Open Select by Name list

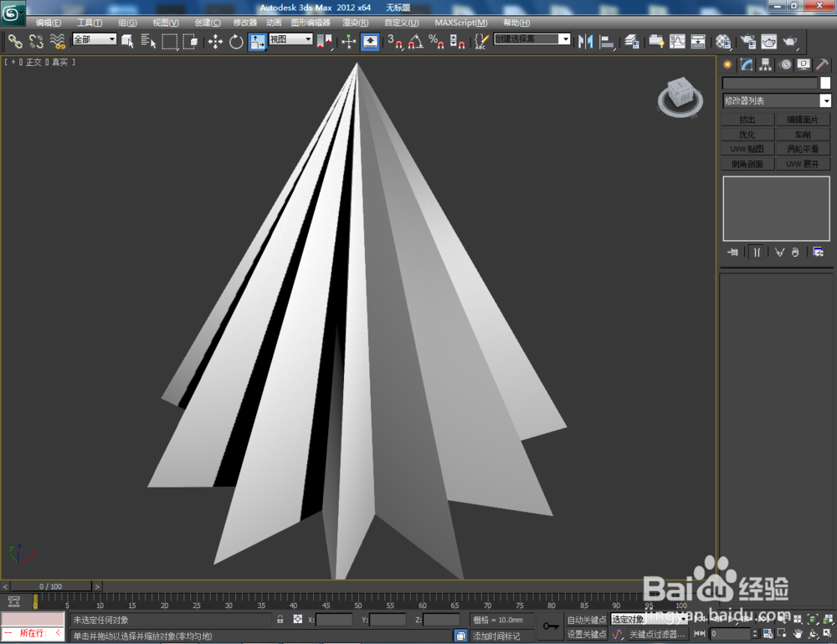(148, 42)
